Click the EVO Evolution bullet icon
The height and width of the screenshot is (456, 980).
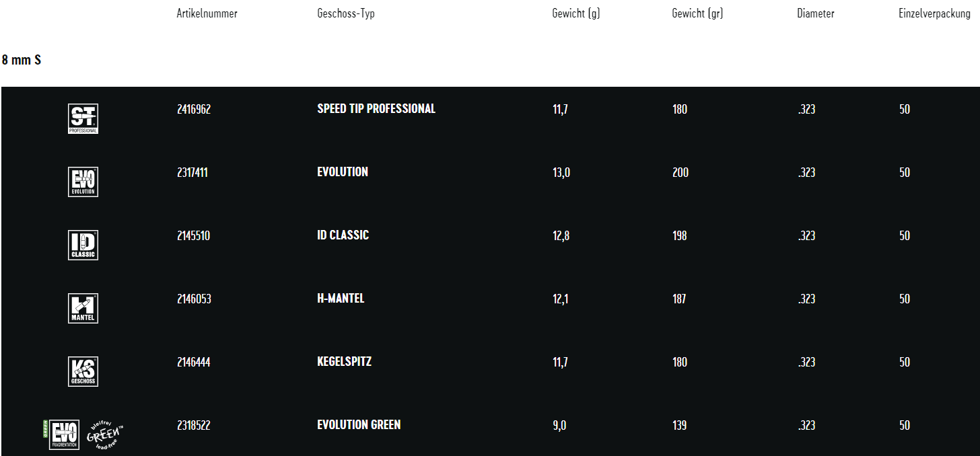(x=83, y=182)
